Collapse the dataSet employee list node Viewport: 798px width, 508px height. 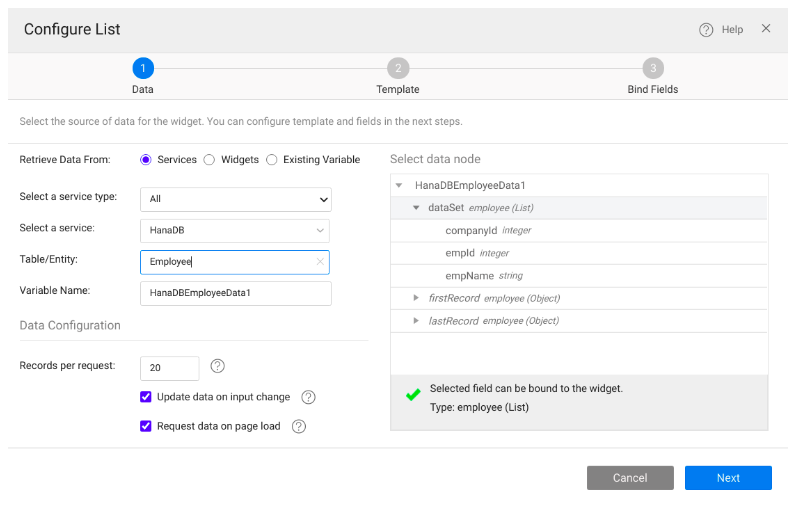pos(416,208)
